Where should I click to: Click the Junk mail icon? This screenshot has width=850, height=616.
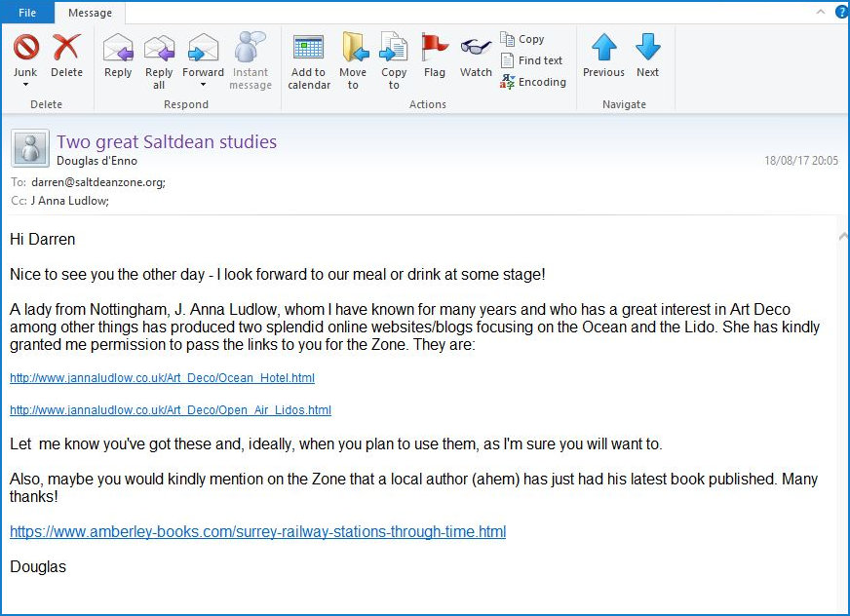point(25,48)
